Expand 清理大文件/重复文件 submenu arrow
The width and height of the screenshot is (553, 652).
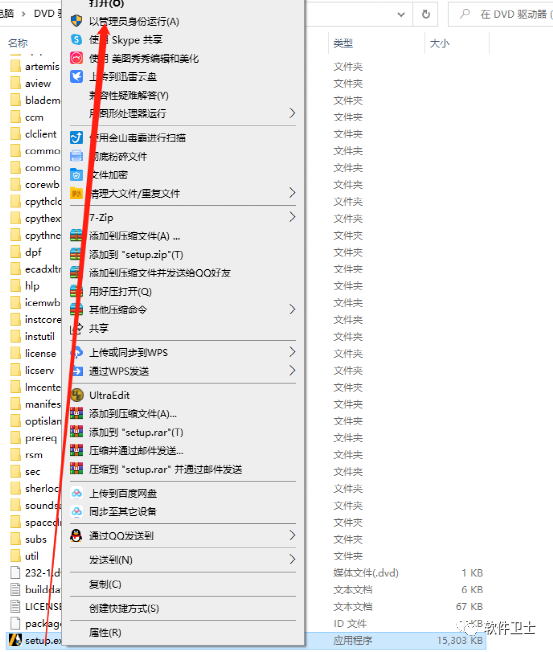[292, 193]
